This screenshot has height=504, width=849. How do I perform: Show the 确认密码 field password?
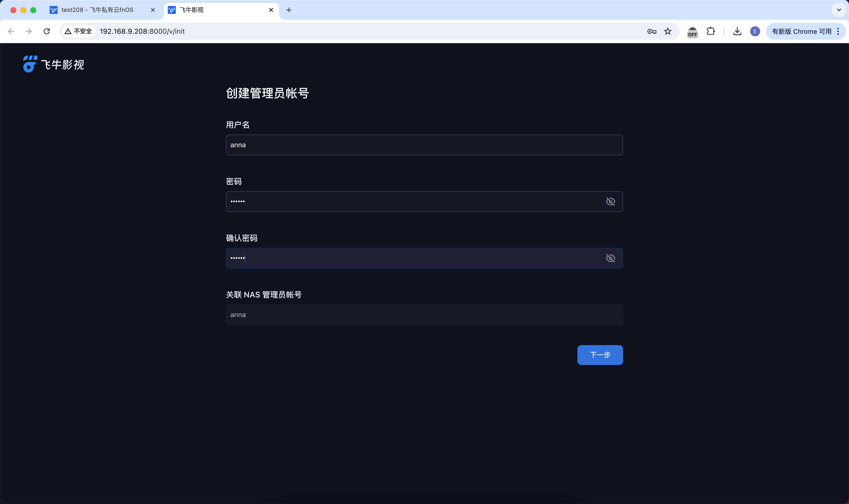(610, 258)
